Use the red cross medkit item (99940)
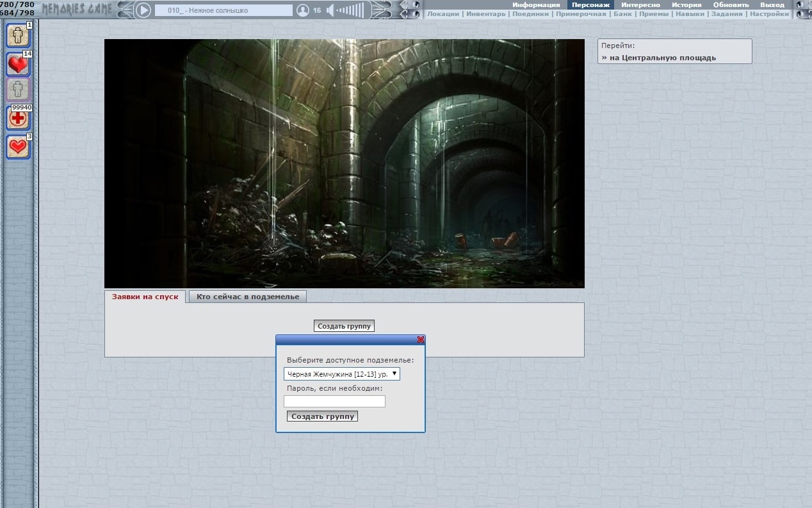 [x=18, y=119]
